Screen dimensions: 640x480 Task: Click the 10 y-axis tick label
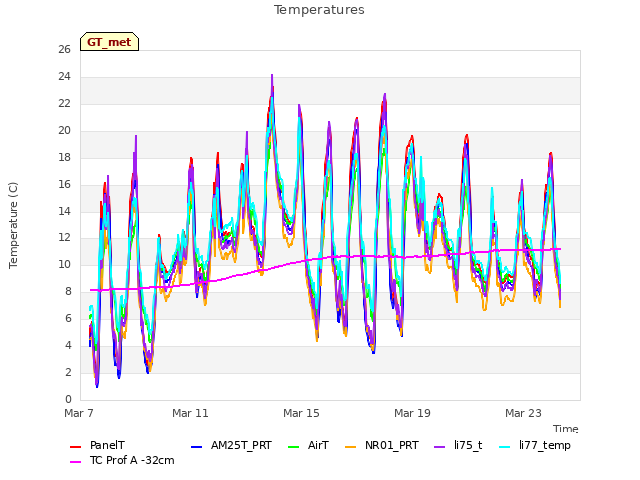coord(64,265)
